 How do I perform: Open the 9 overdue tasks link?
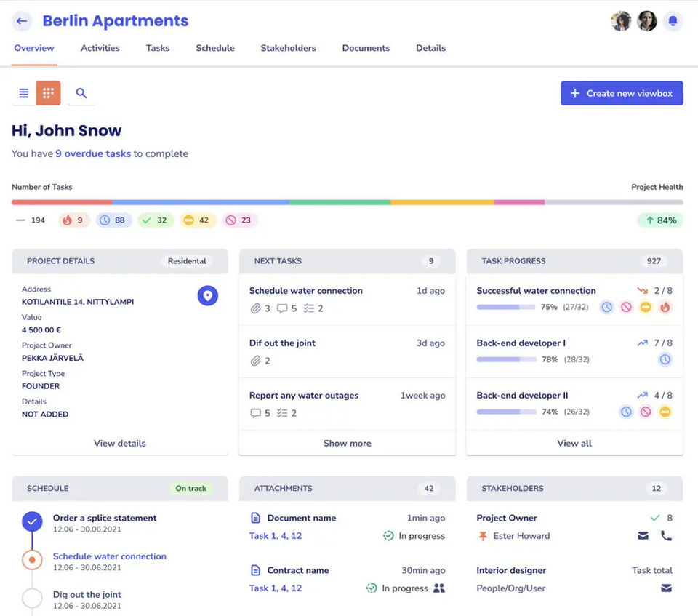coord(93,153)
